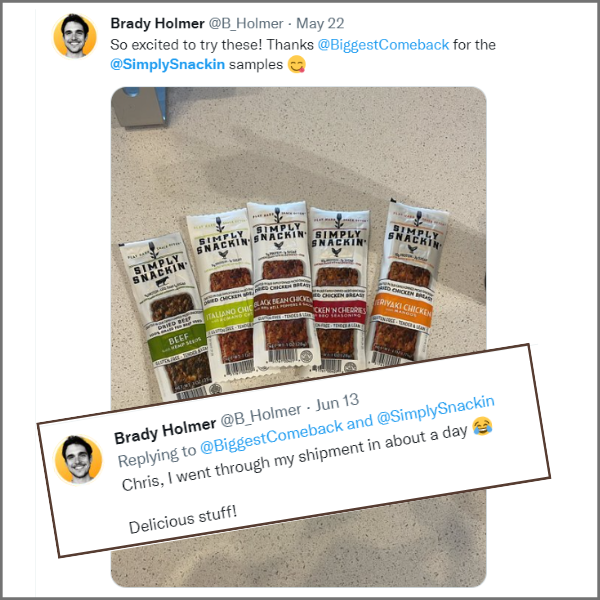Click the Jun 13 timestamp
The height and width of the screenshot is (600, 600).
tap(337, 403)
